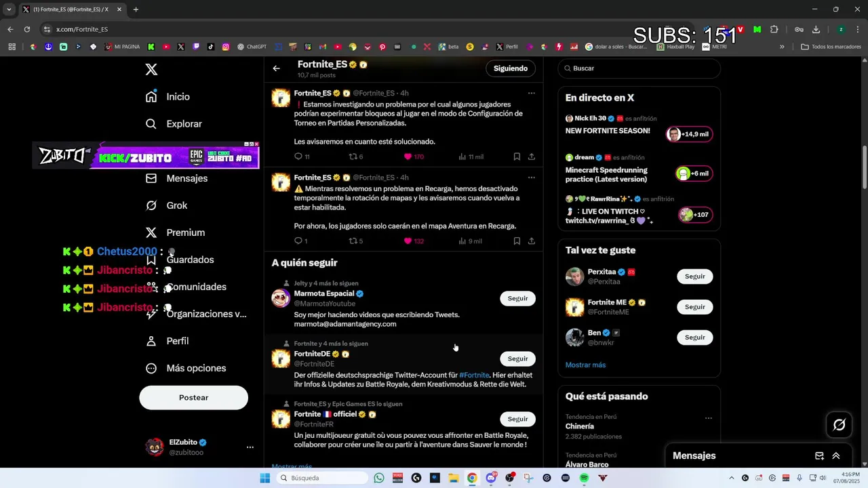Open Chrome downloads icon
The height and width of the screenshot is (488, 868).
click(816, 29)
